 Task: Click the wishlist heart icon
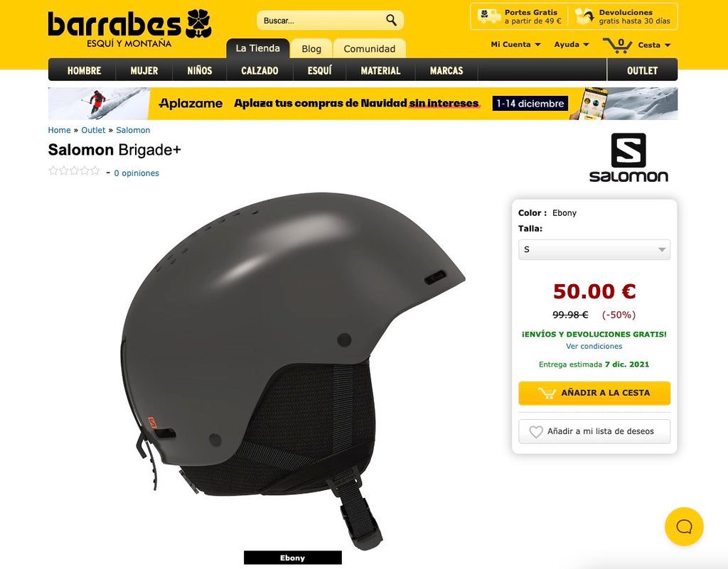click(536, 432)
